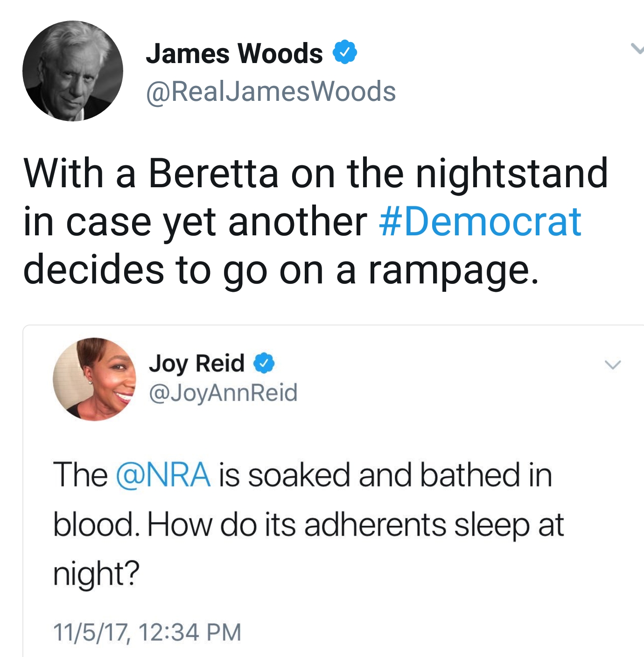Click 'is soaked and bathed in' text
The width and height of the screenshot is (644, 657).
coord(385,475)
